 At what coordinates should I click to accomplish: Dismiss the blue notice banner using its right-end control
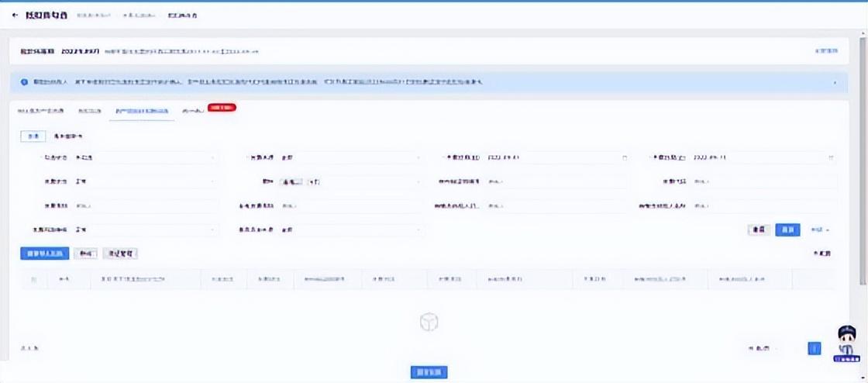click(x=835, y=82)
